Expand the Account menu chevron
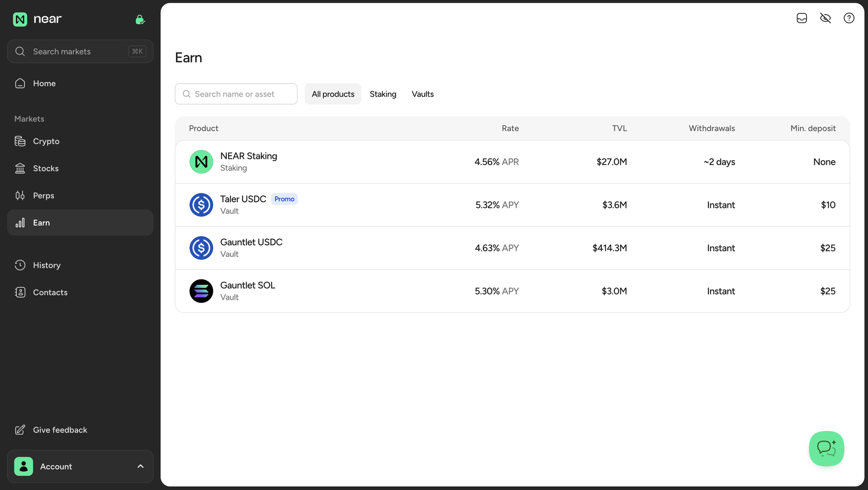 pos(141,466)
